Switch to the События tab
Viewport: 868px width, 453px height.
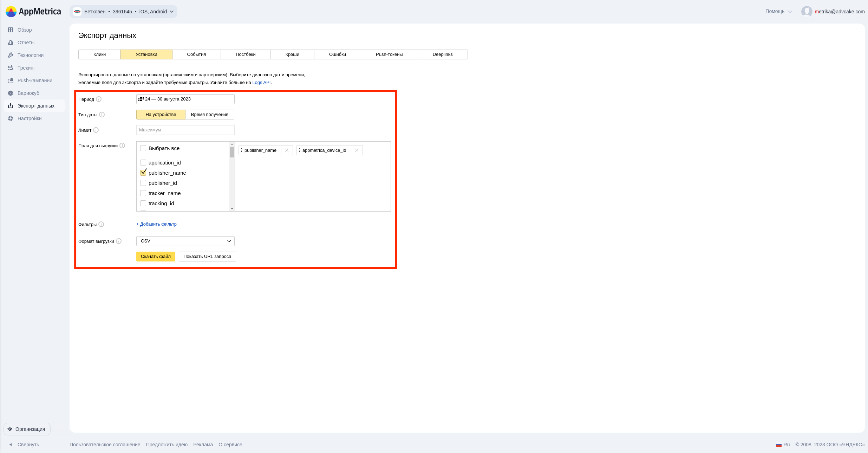(196, 54)
